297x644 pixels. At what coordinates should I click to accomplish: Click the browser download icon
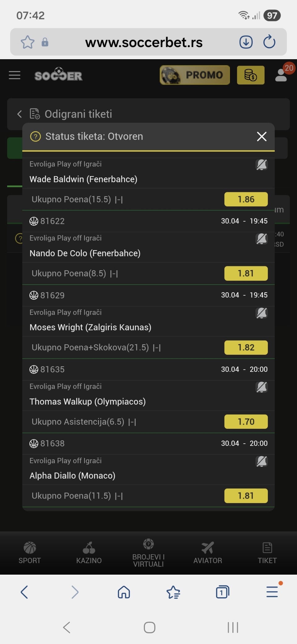[246, 42]
